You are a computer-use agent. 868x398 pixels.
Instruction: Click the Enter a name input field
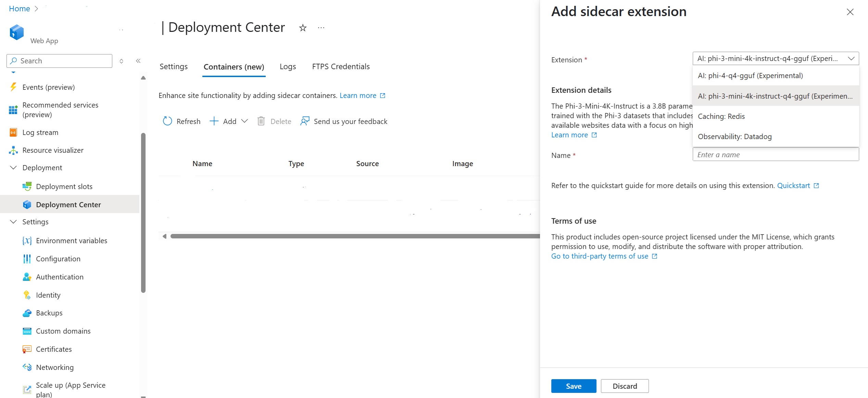coord(775,155)
